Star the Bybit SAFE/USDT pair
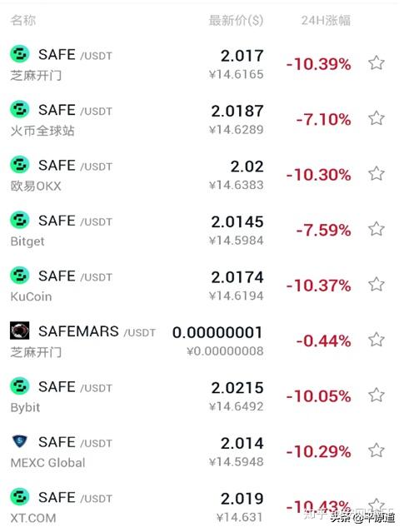The height and width of the screenshot is (532, 404). tap(377, 395)
